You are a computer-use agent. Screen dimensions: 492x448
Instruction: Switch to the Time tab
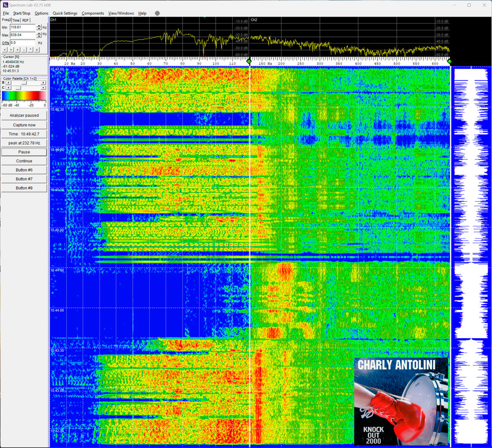16,20
